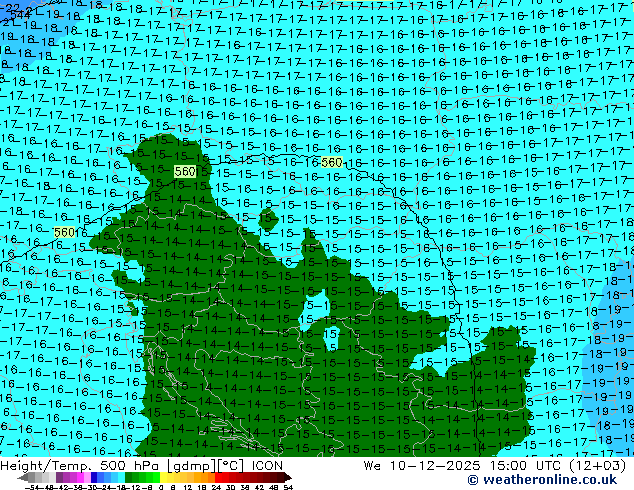The width and height of the screenshot is (634, 490).
Task: Click the '54' value at the legend's right end
Action: pyautogui.click(x=288, y=487)
